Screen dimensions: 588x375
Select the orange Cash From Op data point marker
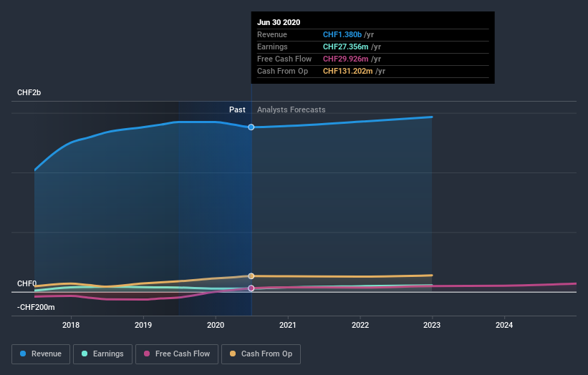pyautogui.click(x=251, y=276)
